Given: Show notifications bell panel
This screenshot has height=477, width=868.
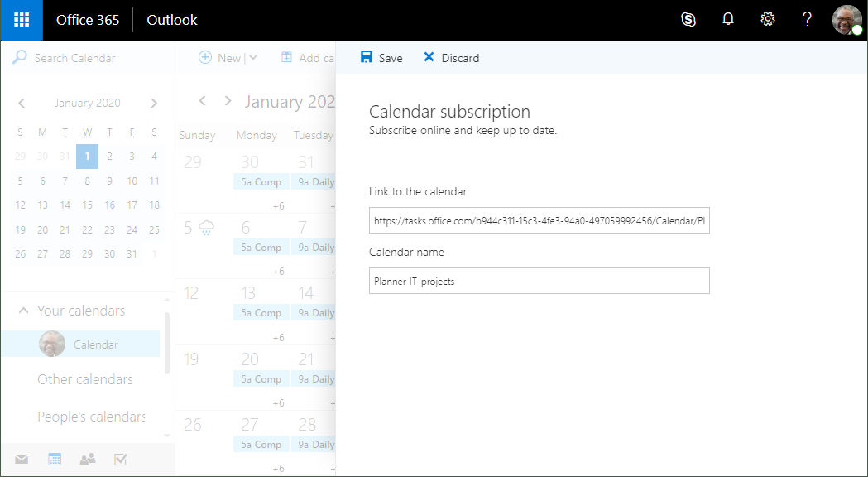Looking at the screenshot, I should (728, 20).
